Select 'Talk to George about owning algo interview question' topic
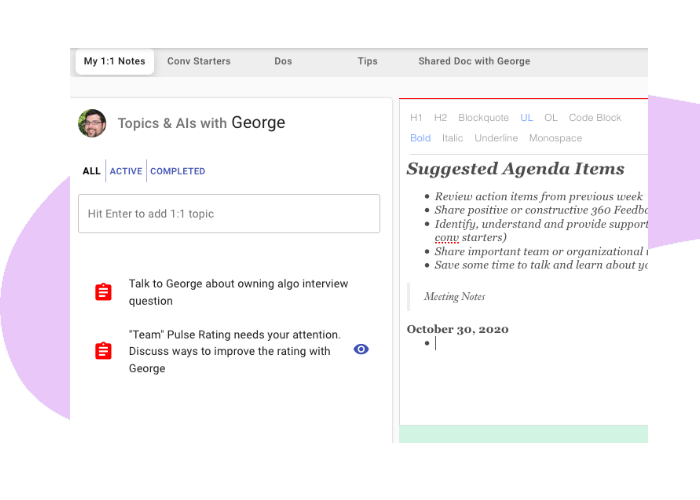Screen dimensions: 700x500 [x=238, y=292]
